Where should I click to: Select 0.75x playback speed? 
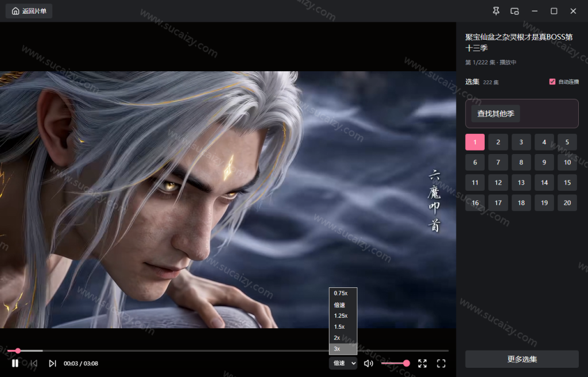pyautogui.click(x=343, y=293)
